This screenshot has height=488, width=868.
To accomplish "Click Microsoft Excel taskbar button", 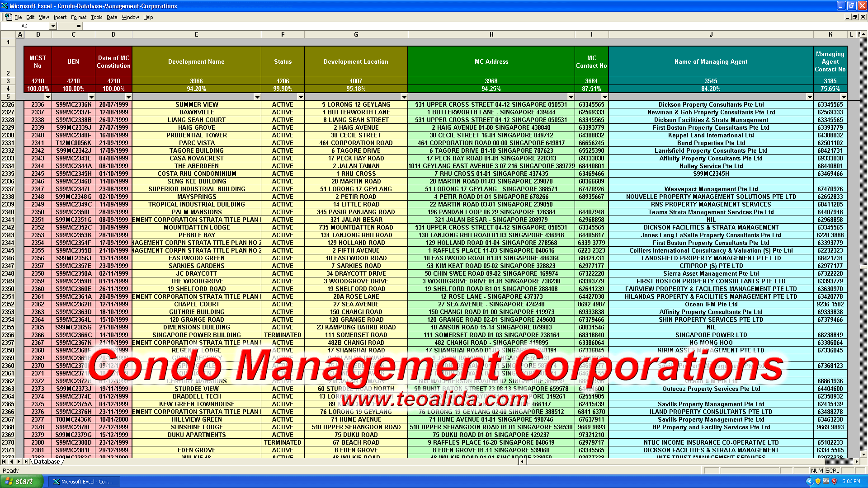I will pos(84,482).
